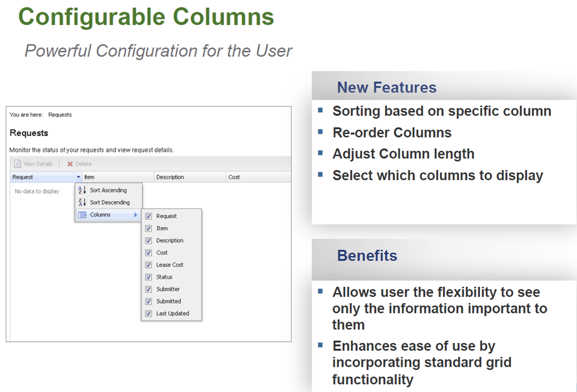Screen dimensions: 577x392
Task: Choose Sort Descending from the menu
Action: (109, 202)
